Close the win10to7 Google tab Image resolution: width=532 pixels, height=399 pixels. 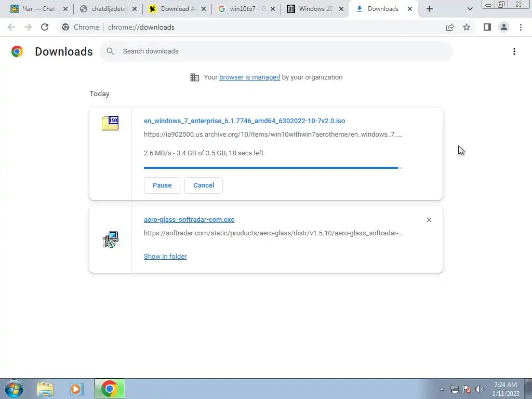coord(272,9)
